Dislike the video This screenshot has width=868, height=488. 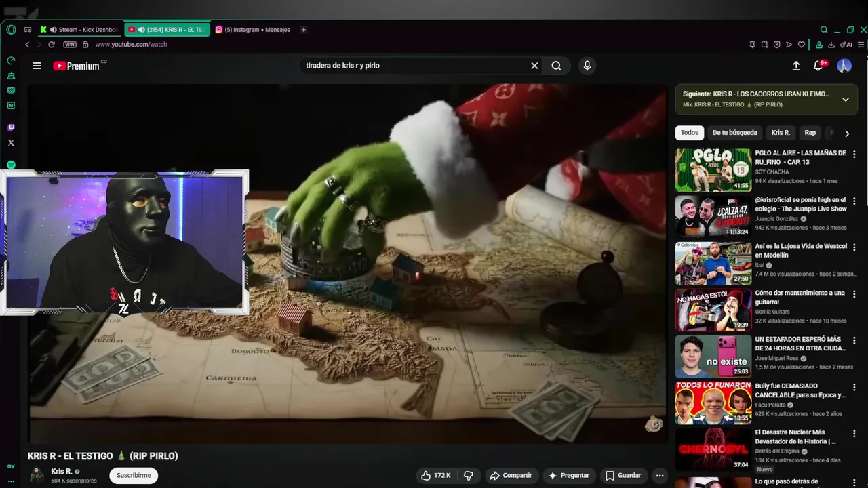click(469, 476)
